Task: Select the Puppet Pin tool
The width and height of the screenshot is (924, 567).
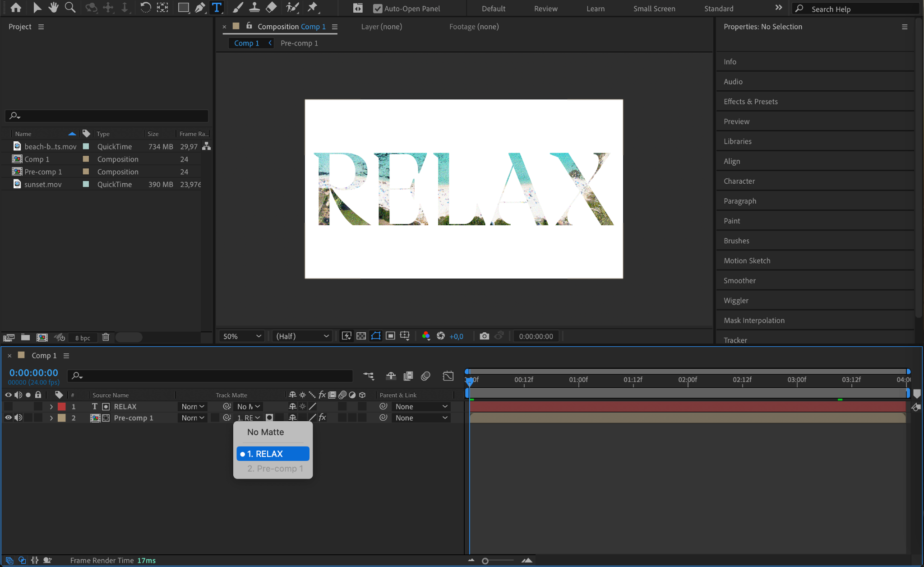Action: click(312, 8)
